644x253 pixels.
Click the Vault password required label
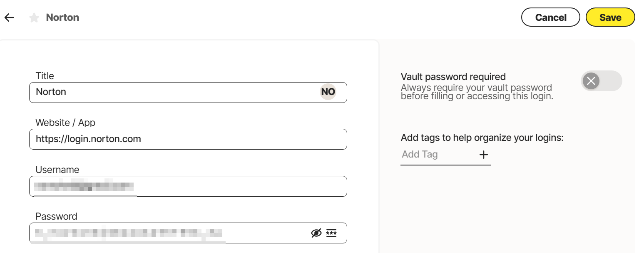(453, 77)
